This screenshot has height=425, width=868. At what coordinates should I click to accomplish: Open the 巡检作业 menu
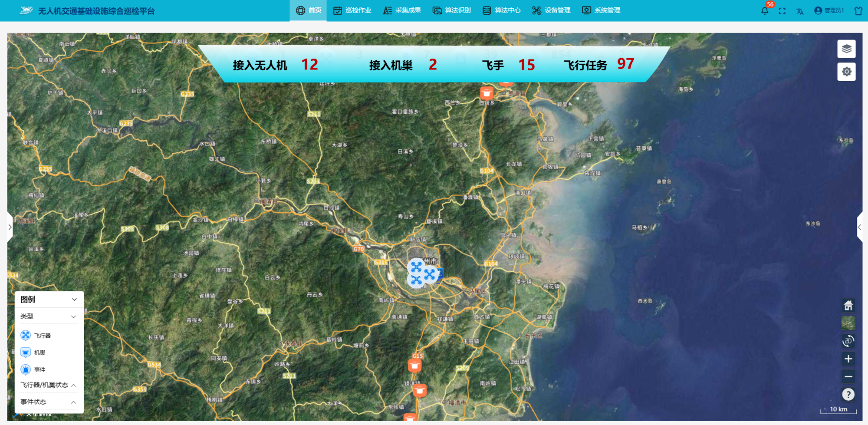point(352,10)
